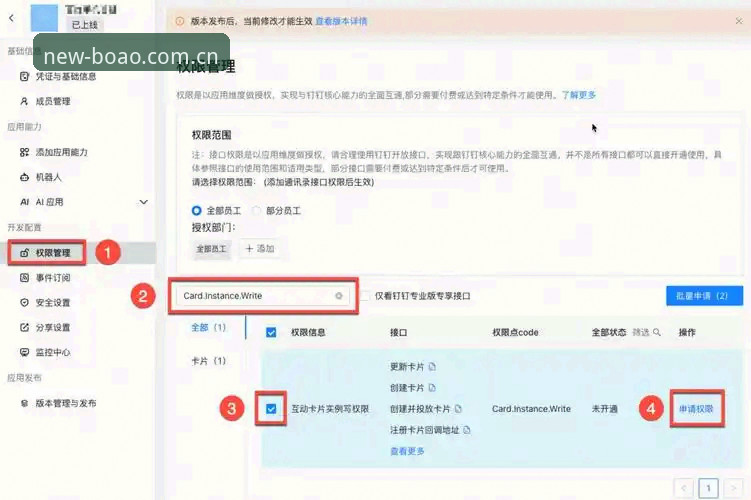The width and height of the screenshot is (751, 500).
Task: Click 批量申请 (2) button
Action: [x=704, y=296]
